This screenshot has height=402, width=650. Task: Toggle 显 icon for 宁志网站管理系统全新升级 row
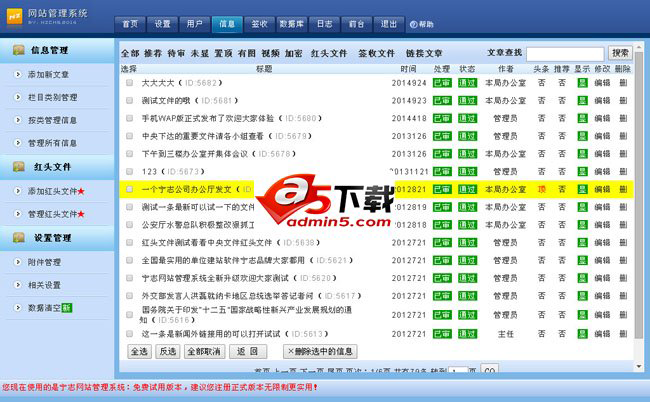(582, 278)
